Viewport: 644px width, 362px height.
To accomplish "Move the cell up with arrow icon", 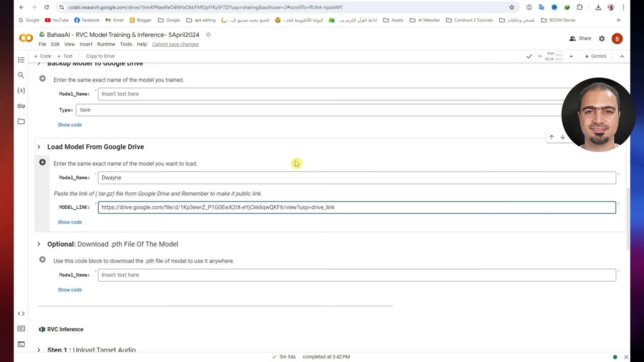I will pyautogui.click(x=551, y=137).
